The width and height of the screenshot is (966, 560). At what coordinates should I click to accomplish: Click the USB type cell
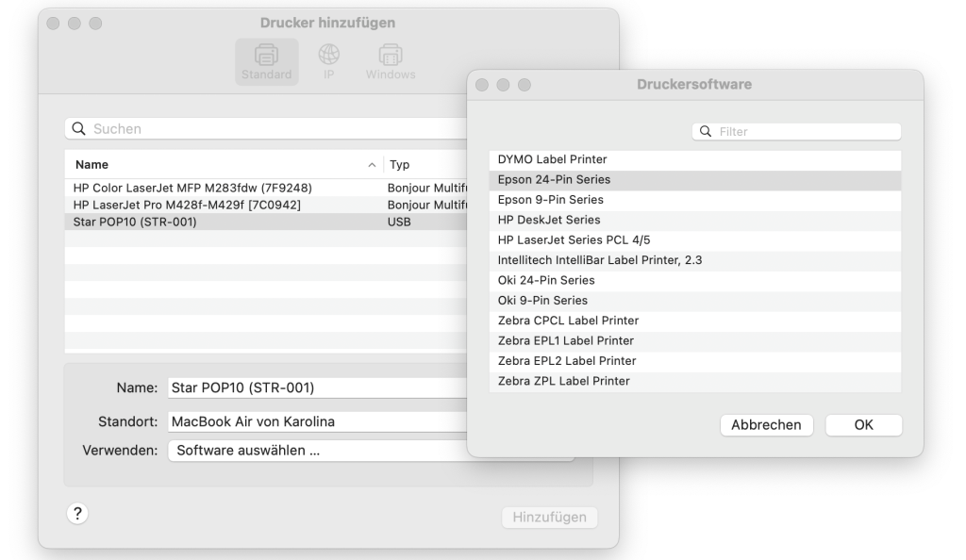(x=399, y=222)
